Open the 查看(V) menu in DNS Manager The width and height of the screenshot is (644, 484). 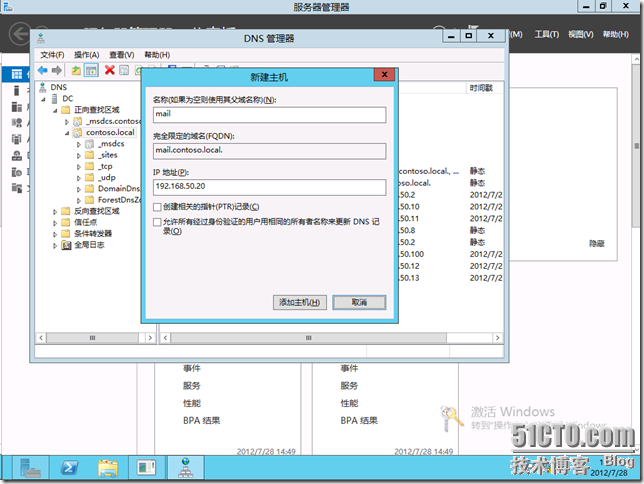(122, 55)
